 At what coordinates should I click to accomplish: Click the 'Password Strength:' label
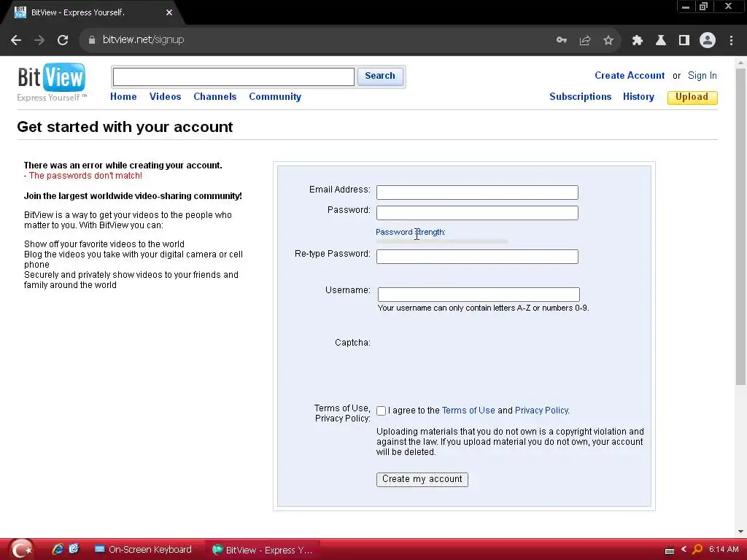(411, 232)
